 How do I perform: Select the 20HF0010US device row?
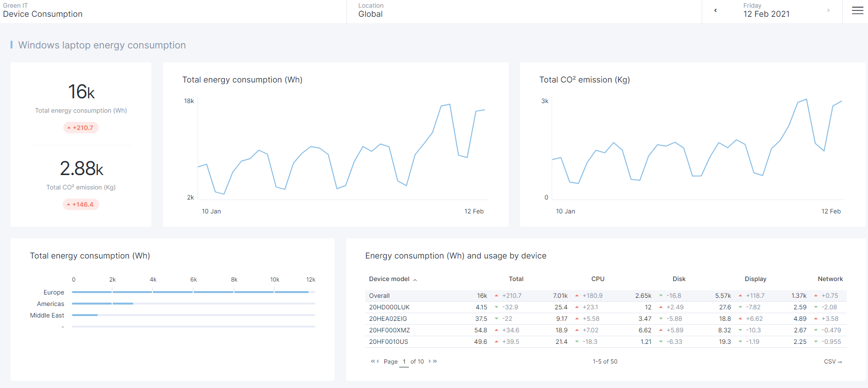click(x=606, y=341)
